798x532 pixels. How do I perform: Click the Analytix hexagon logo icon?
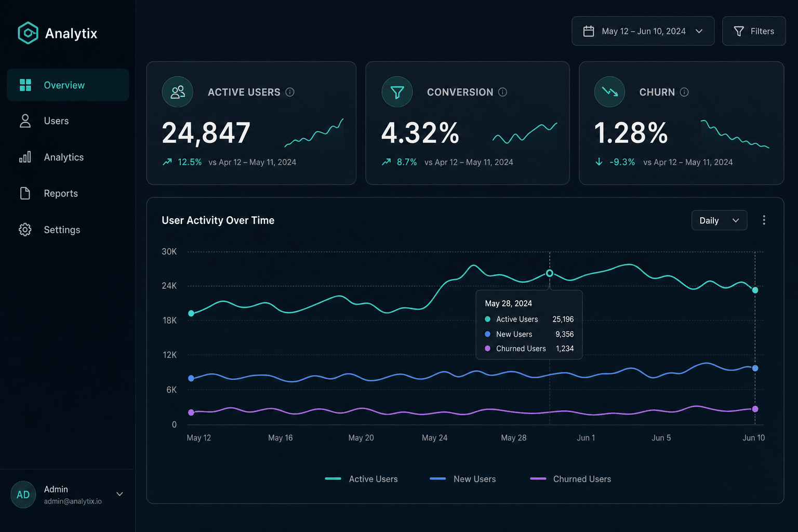28,33
